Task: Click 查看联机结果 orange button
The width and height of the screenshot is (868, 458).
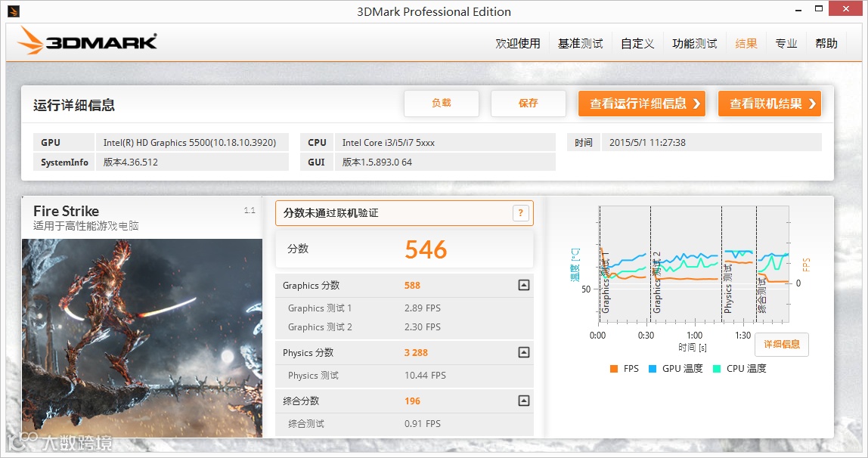Action: pyautogui.click(x=770, y=104)
